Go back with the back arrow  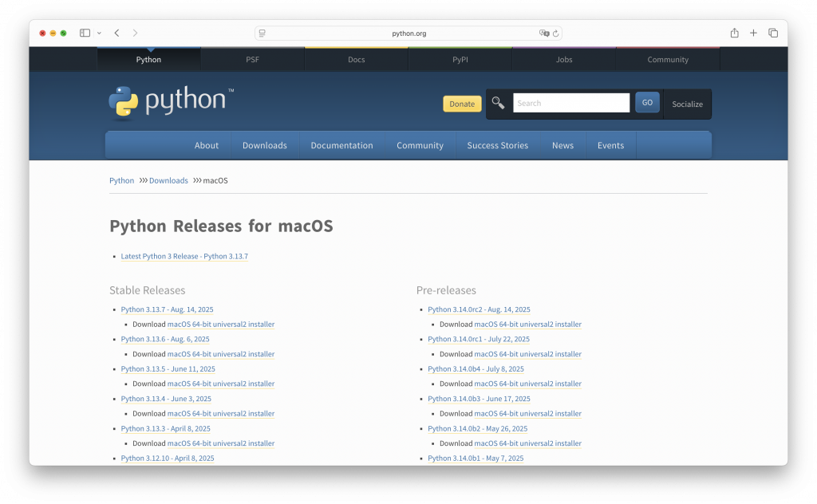click(116, 33)
